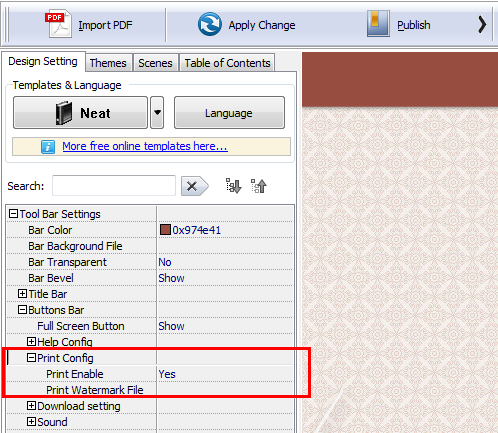Click the Publish book icon
The height and width of the screenshot is (433, 498).
[x=378, y=23]
